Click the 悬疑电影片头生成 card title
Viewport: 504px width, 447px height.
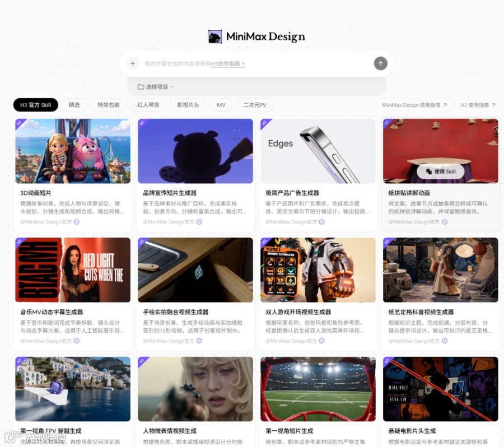(412, 431)
